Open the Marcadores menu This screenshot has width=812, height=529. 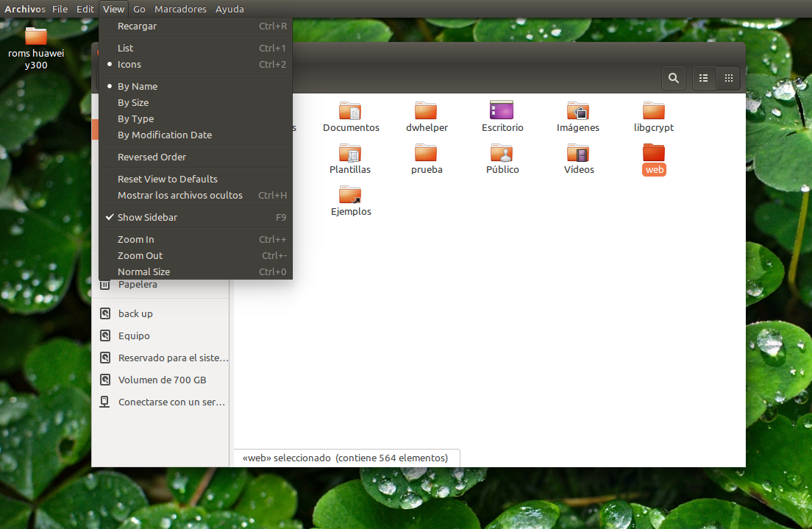coord(180,9)
